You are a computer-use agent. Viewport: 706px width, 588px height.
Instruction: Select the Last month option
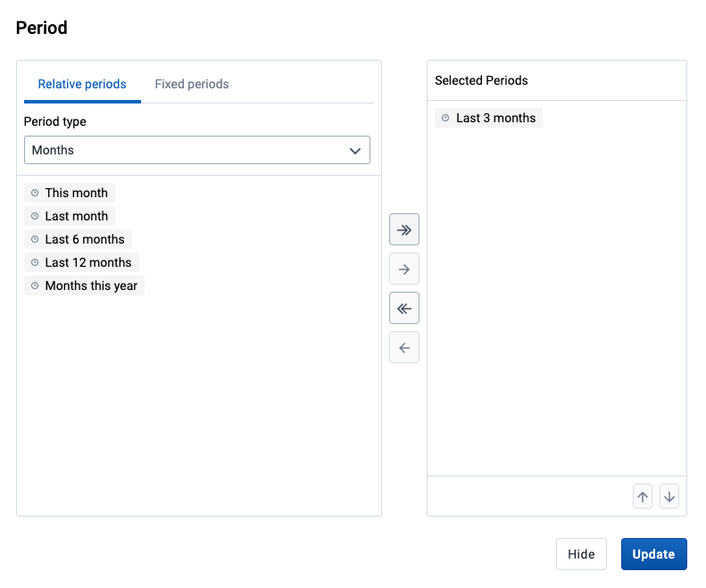[x=70, y=216]
